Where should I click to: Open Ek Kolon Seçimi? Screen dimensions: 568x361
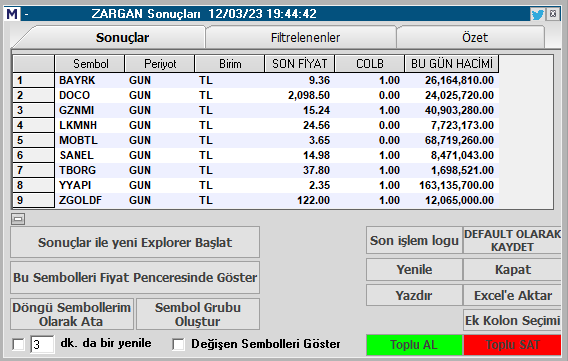512,320
